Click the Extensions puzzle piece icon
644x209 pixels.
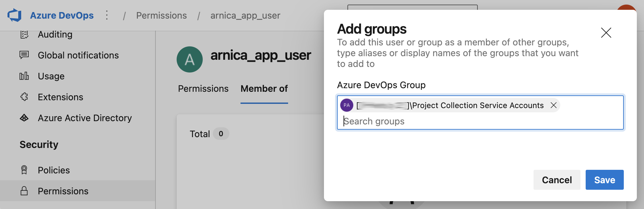point(24,97)
